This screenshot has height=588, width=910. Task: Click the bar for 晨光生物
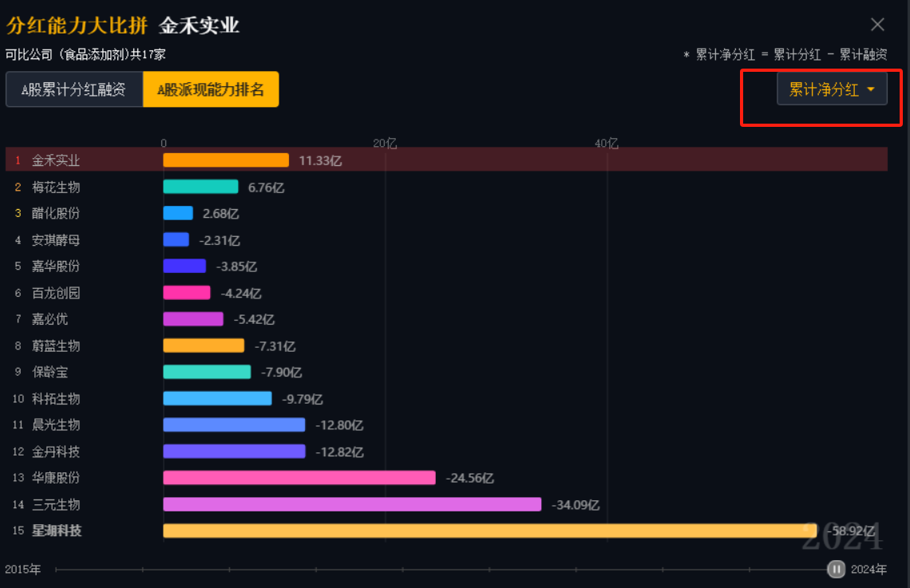coord(234,425)
